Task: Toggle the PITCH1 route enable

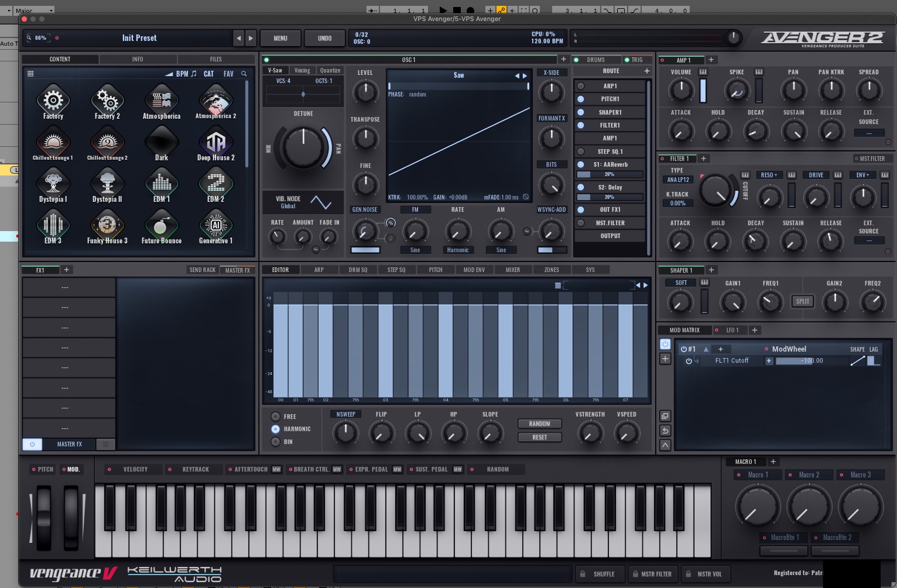Action: click(x=581, y=99)
